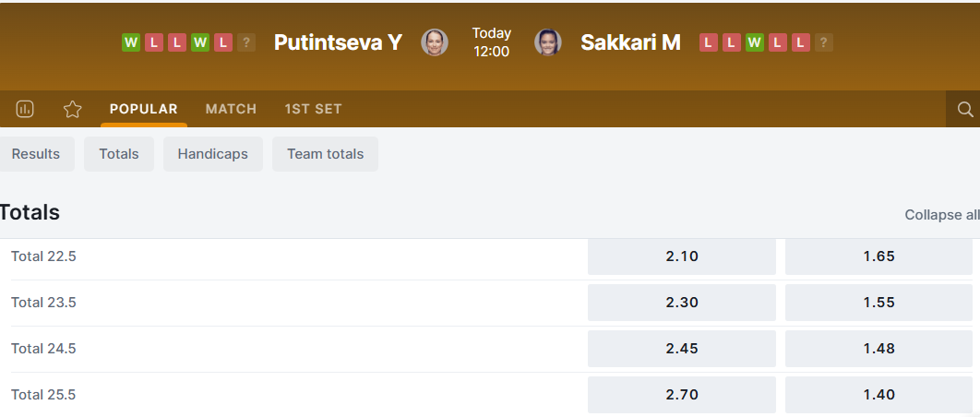Click Putintseva's unknown result question mark badge
The height and width of the screenshot is (417, 980).
click(246, 42)
